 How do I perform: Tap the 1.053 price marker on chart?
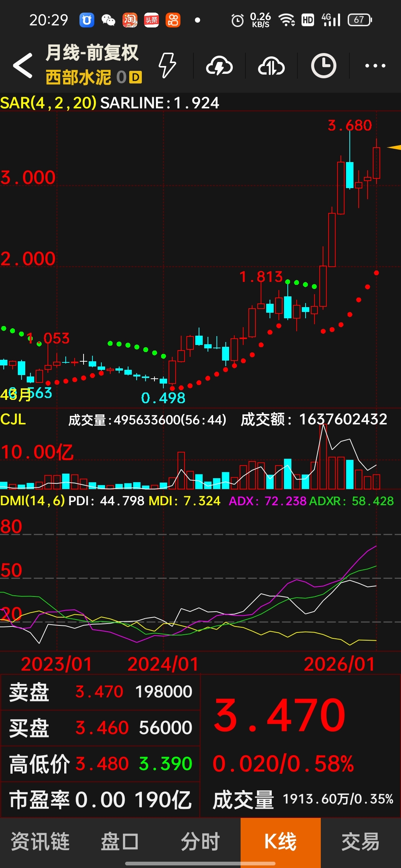click(x=48, y=338)
